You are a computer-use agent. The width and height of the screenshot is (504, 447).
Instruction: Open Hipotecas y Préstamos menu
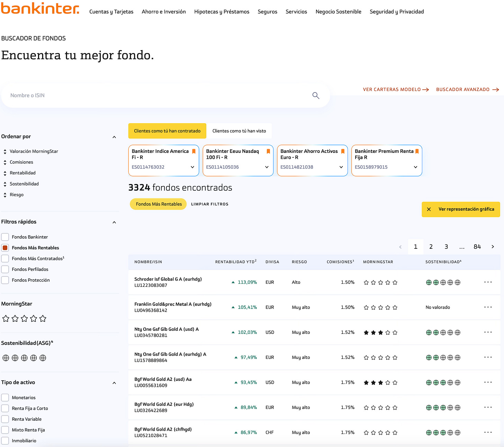[x=222, y=12]
